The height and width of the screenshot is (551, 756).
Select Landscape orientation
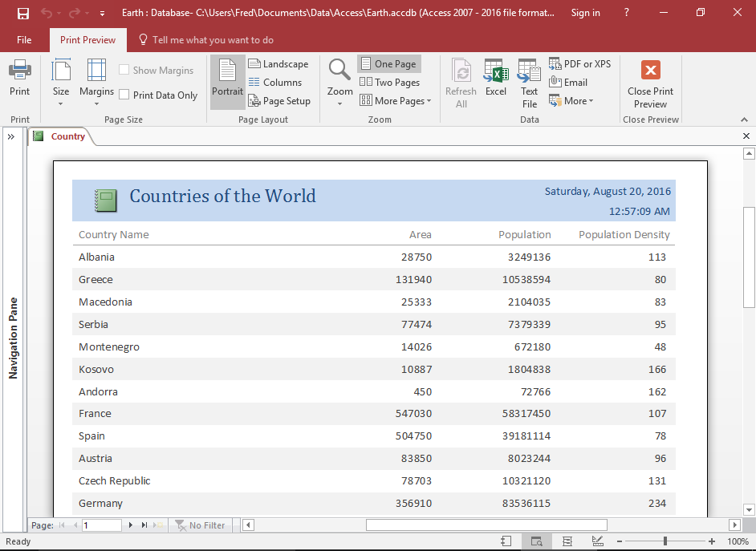(x=279, y=63)
